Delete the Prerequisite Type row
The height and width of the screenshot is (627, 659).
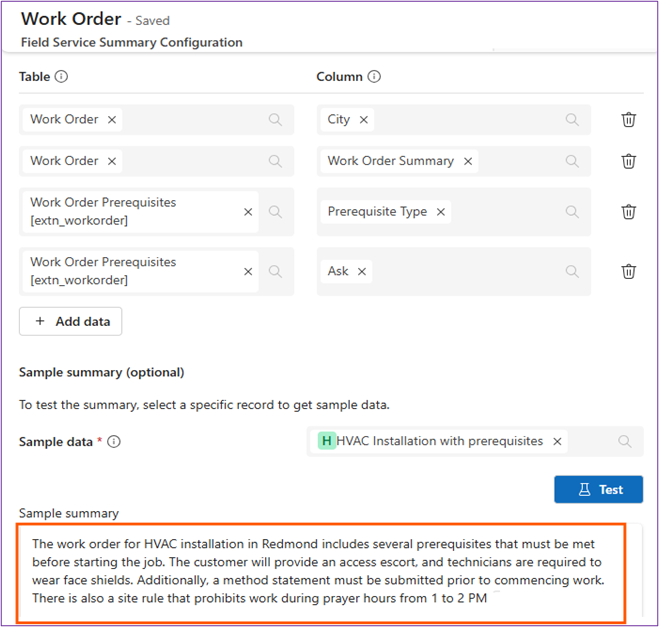tap(628, 212)
